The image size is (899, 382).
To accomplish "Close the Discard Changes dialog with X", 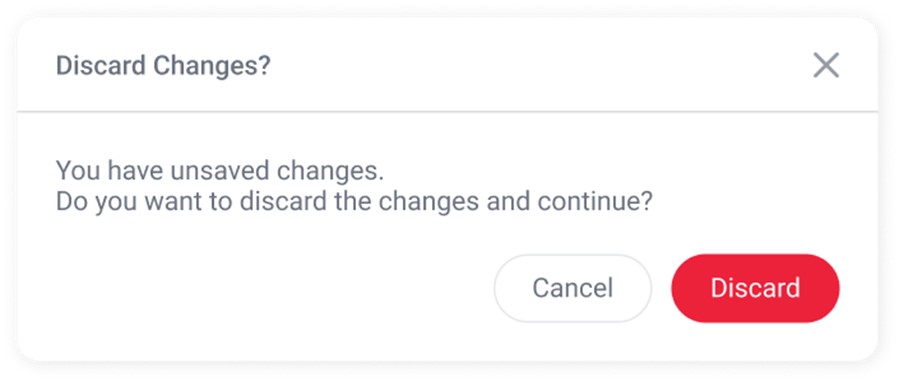I will [826, 65].
